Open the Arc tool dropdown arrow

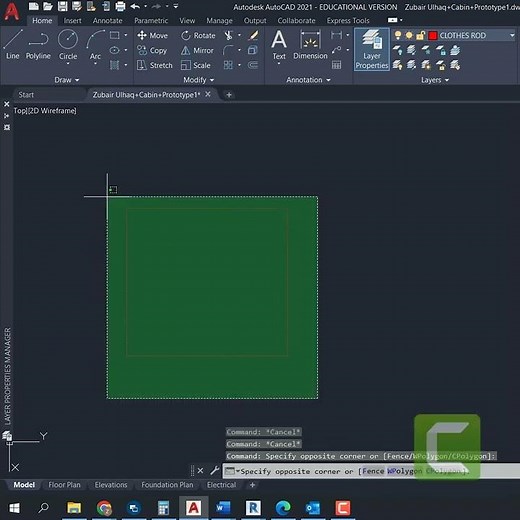click(x=95, y=64)
